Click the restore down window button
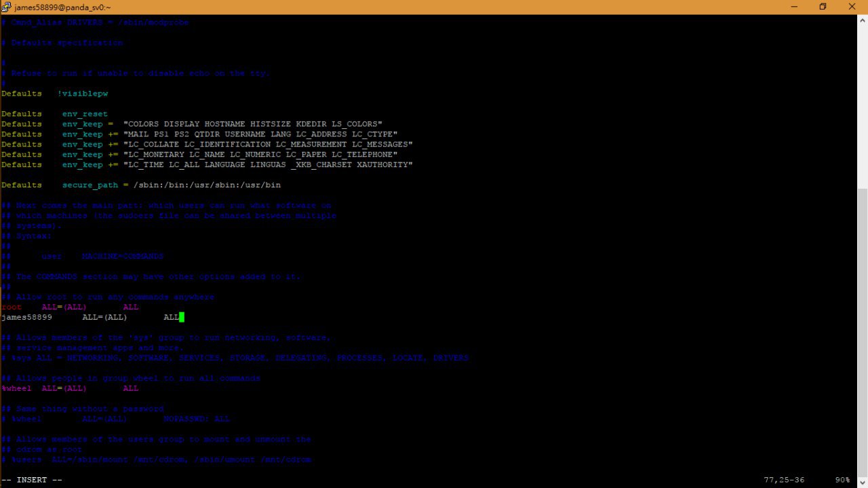 pyautogui.click(x=823, y=7)
